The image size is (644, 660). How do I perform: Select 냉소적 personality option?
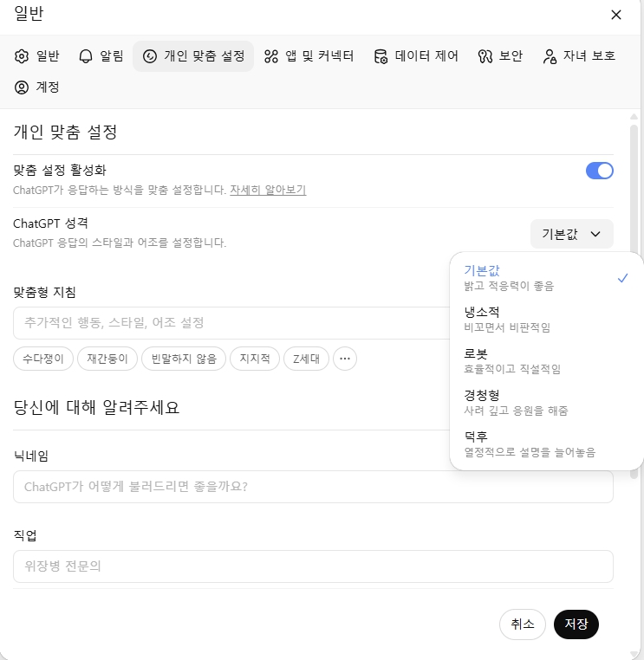(x=507, y=319)
